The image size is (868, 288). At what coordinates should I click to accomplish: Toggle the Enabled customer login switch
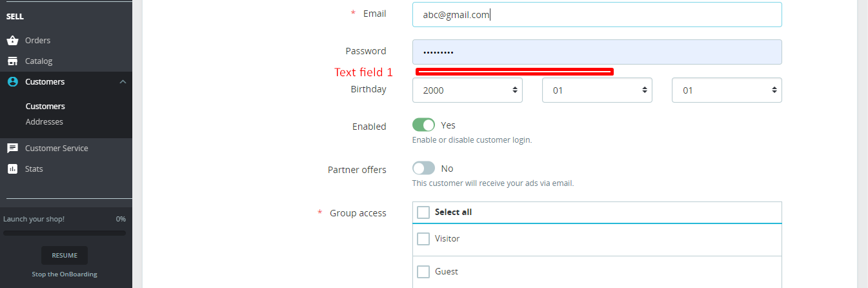[423, 125]
